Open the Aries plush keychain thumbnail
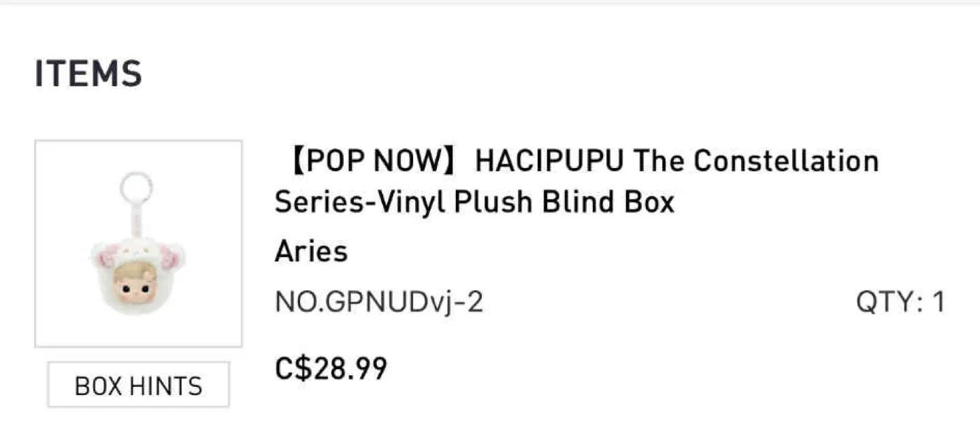This screenshot has height=444, width=980. (x=139, y=243)
